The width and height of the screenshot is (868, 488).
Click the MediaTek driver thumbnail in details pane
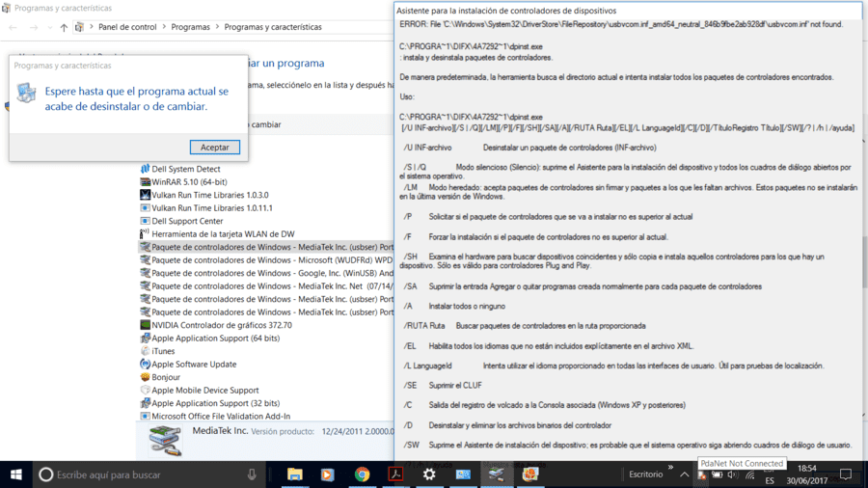click(165, 441)
